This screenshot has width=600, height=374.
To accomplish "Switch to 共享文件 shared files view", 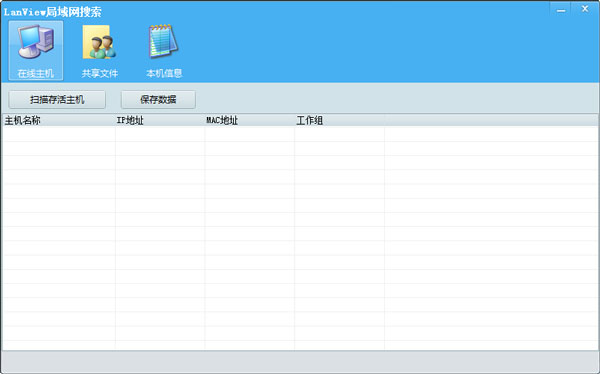I will 99,51.
